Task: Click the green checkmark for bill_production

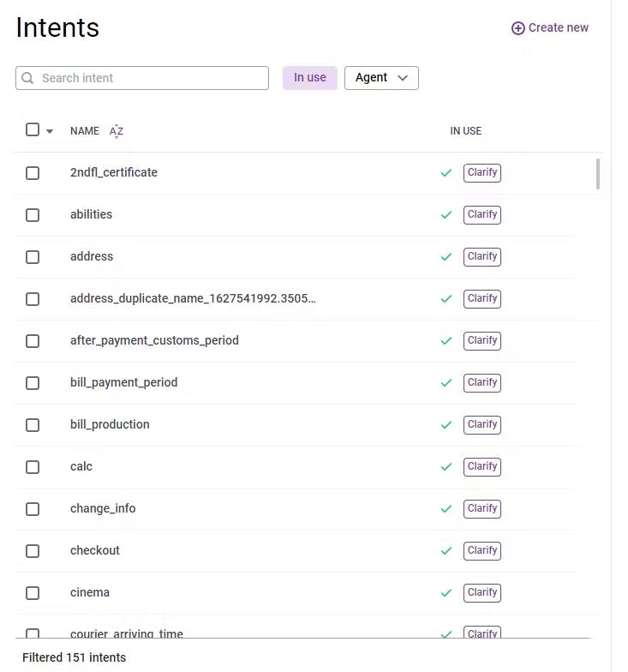Action: pos(446,424)
